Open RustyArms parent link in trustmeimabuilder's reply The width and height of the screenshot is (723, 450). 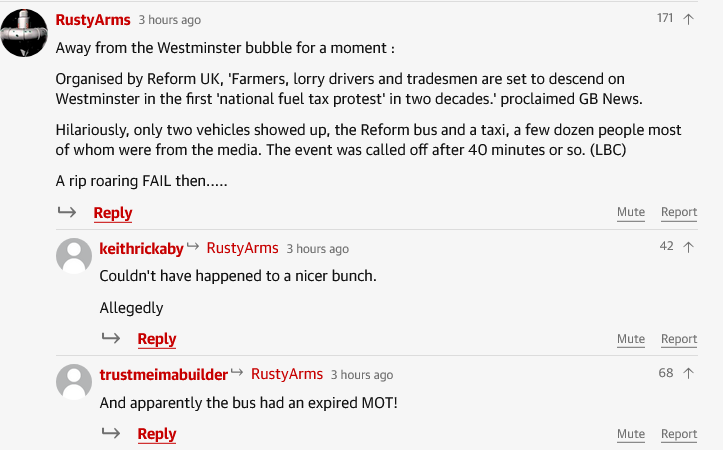287,374
